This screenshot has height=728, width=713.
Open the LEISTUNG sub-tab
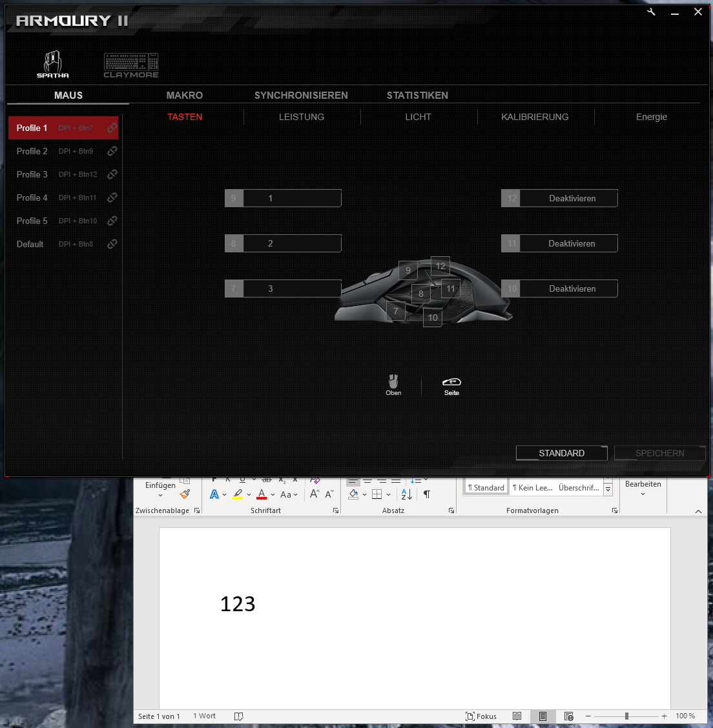pos(302,117)
